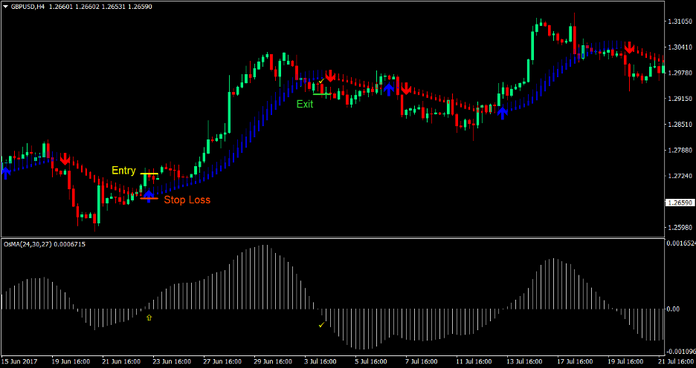
Task: Click the 1.25980 price scale label
Action: point(680,228)
